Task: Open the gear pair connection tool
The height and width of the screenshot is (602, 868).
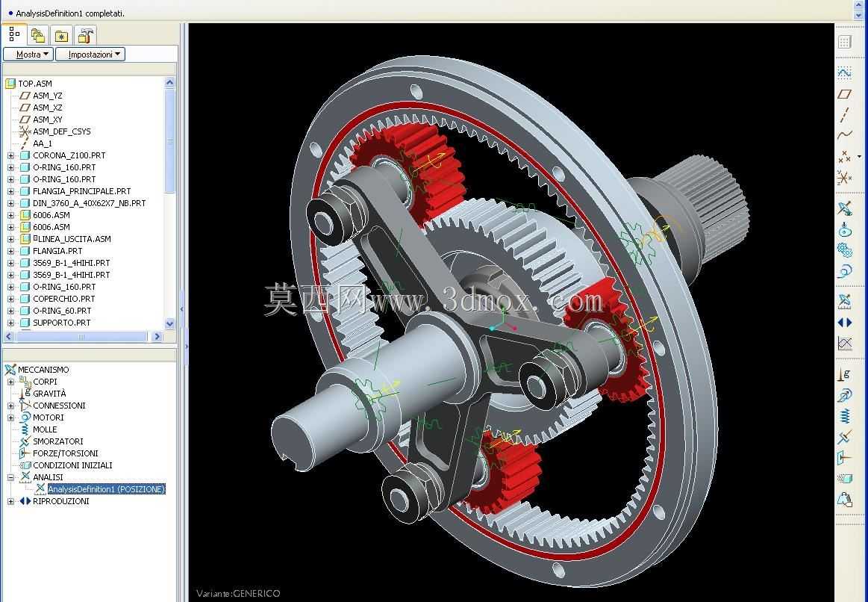Action: coord(844,250)
